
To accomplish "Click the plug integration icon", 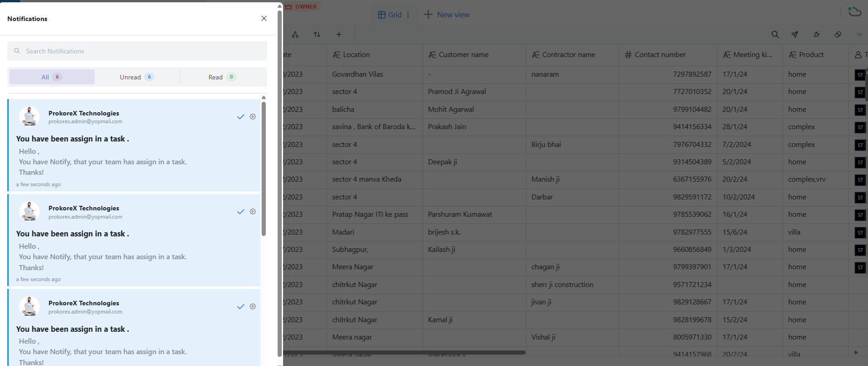I will point(816,35).
